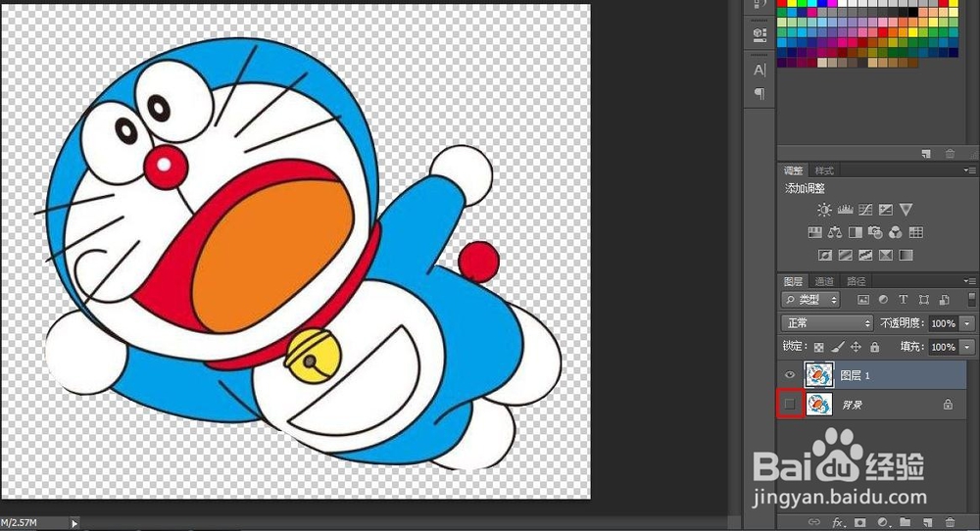Switch to the 通道 tab
Screen dimensions: 980x531
pos(824,281)
